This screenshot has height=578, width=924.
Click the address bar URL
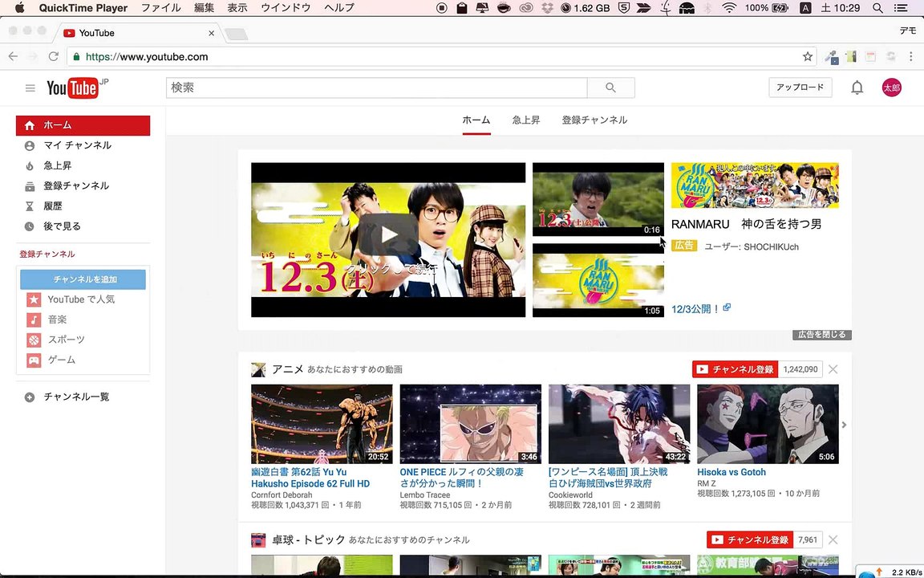[x=147, y=57]
